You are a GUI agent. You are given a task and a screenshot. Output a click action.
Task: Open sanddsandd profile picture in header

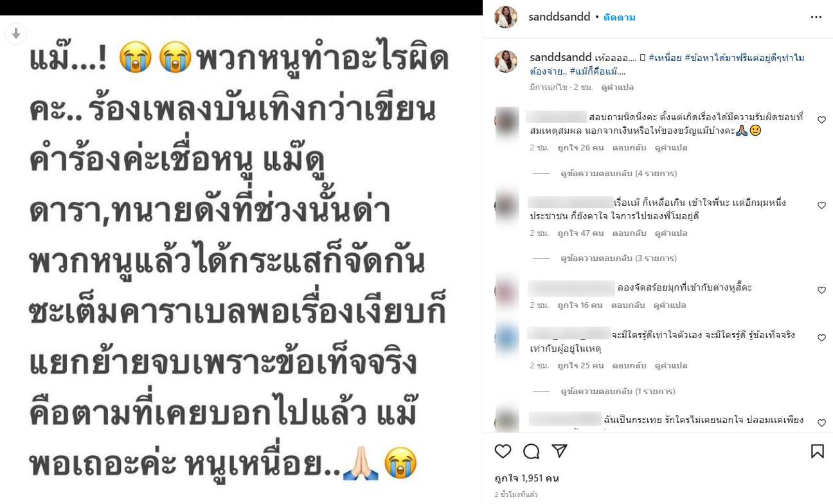click(x=506, y=17)
